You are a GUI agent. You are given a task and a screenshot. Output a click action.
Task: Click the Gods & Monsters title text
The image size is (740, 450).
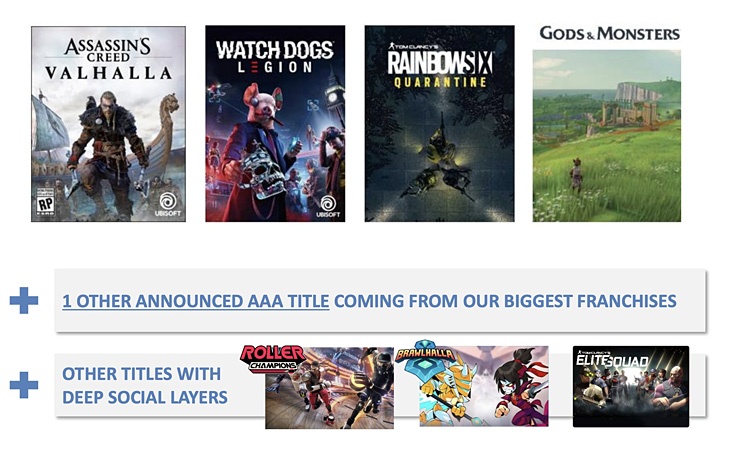[609, 33]
